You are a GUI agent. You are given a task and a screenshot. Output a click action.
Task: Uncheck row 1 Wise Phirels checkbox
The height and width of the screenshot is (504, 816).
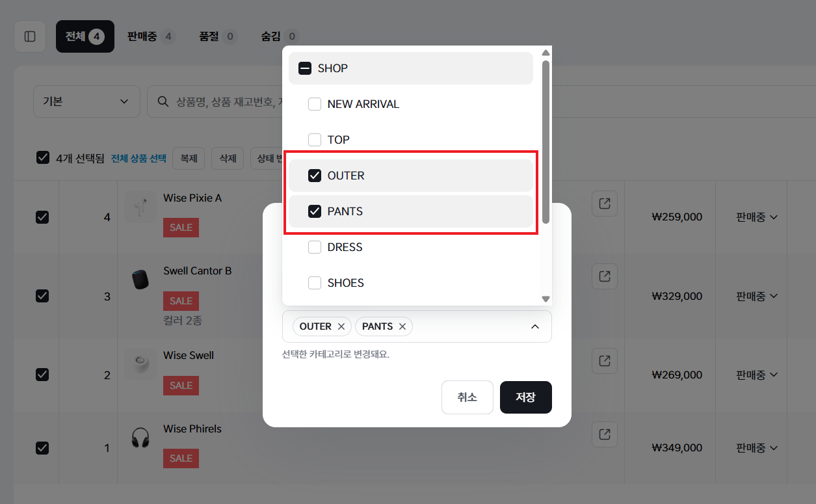click(42, 448)
